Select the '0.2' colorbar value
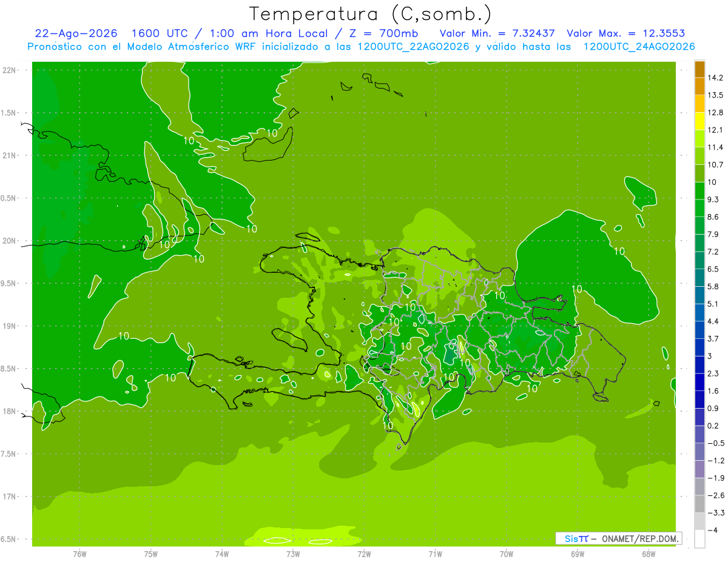Image resolution: width=728 pixels, height=562 pixels. click(x=713, y=426)
